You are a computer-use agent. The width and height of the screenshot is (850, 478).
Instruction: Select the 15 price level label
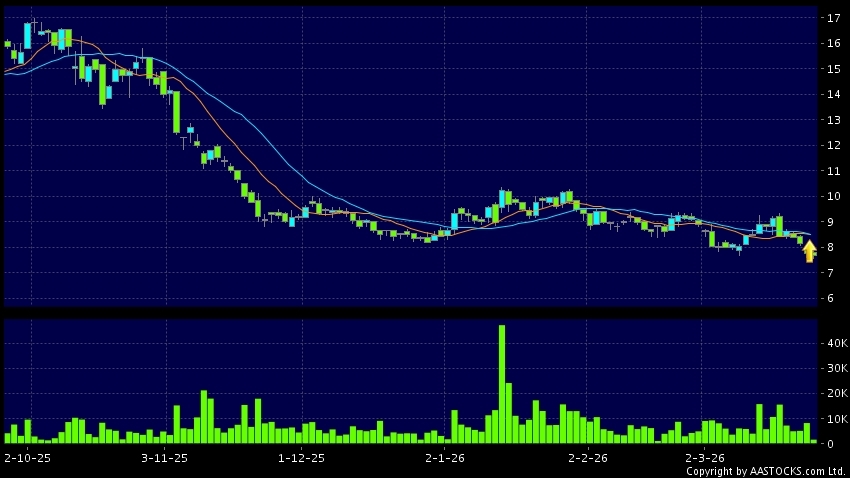832,69
